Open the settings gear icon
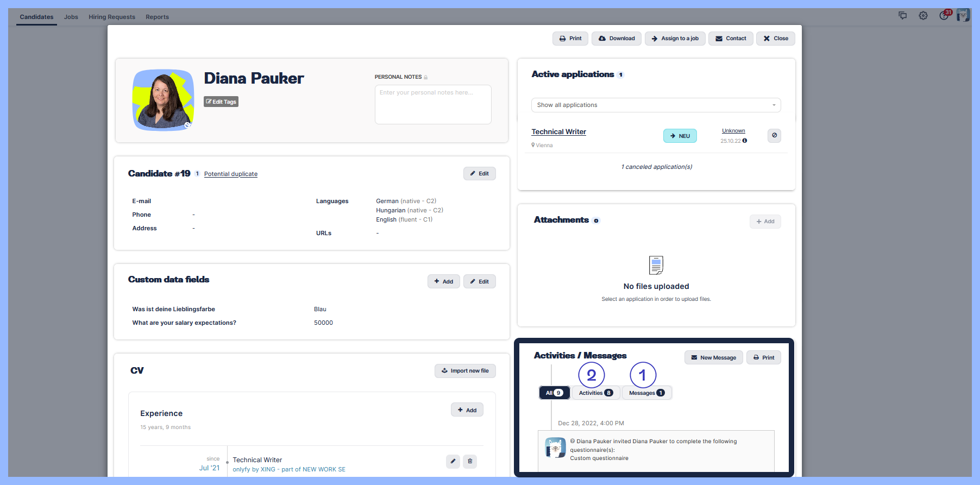980x485 pixels. click(923, 16)
